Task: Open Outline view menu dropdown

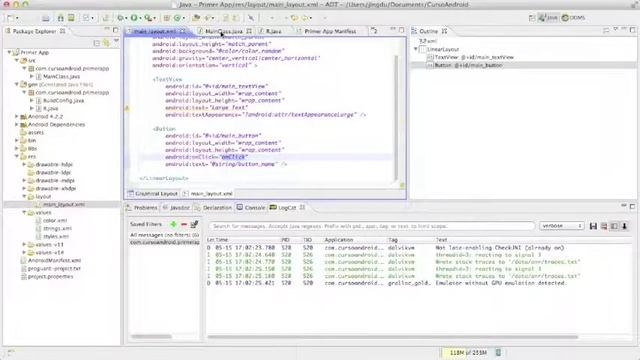Action: [x=616, y=29]
